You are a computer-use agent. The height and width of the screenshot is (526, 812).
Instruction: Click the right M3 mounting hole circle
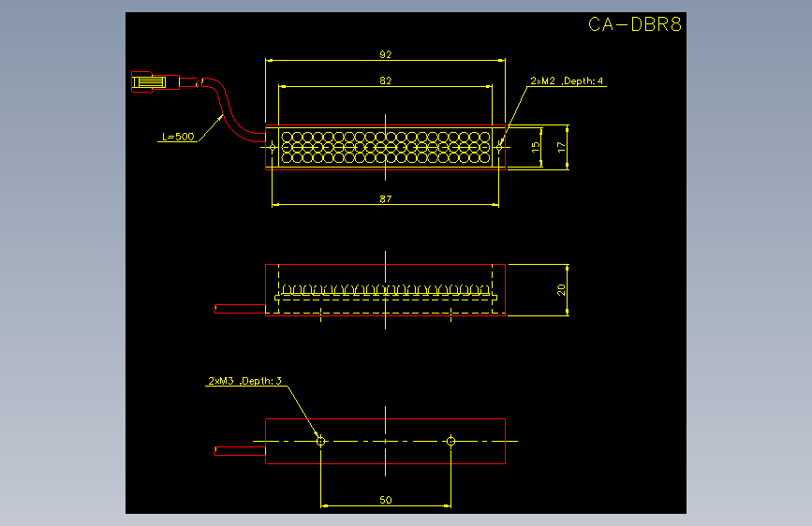[450, 441]
